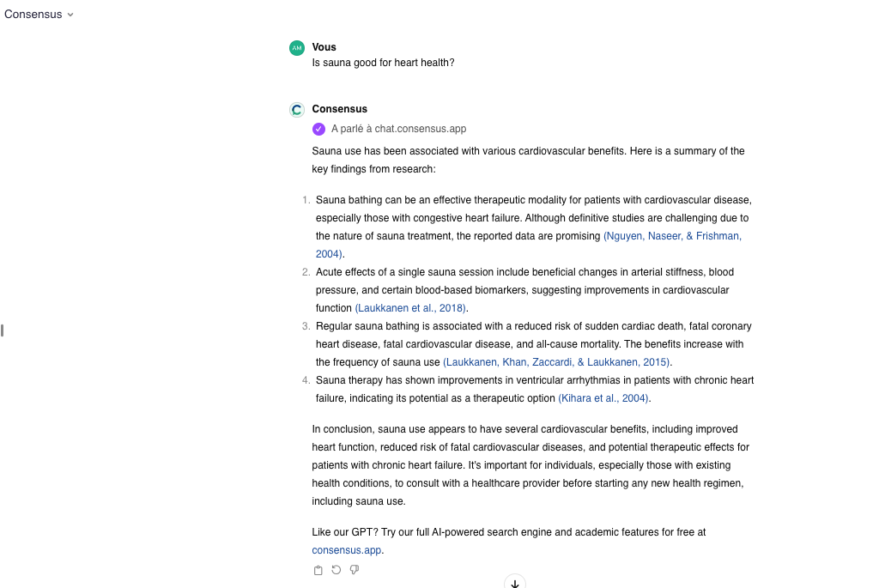Open the Kihara et al., 2004 reference

pyautogui.click(x=603, y=398)
